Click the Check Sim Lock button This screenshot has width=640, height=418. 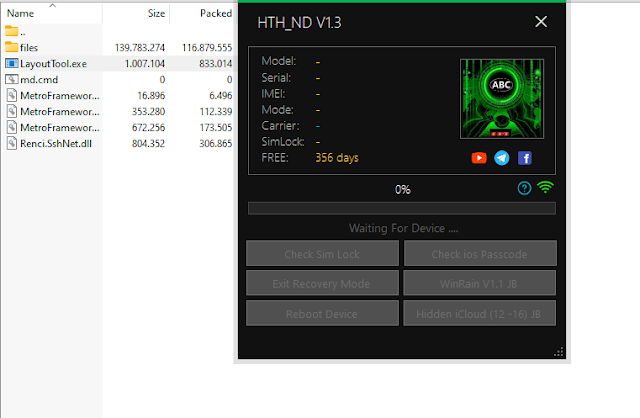[x=322, y=254]
